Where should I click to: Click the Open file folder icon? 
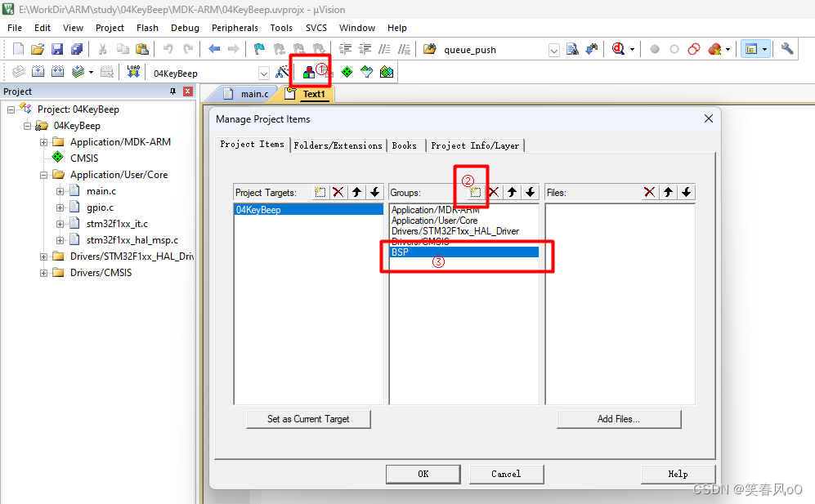[x=38, y=49]
